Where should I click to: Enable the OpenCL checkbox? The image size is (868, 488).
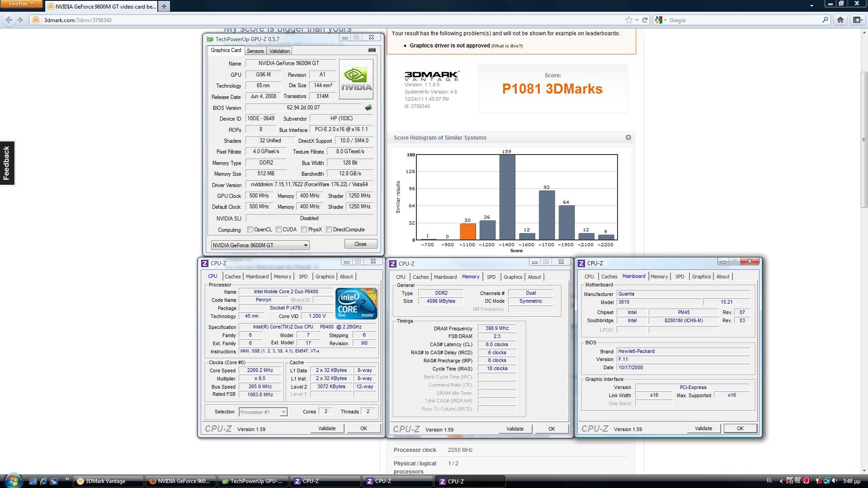coord(250,230)
